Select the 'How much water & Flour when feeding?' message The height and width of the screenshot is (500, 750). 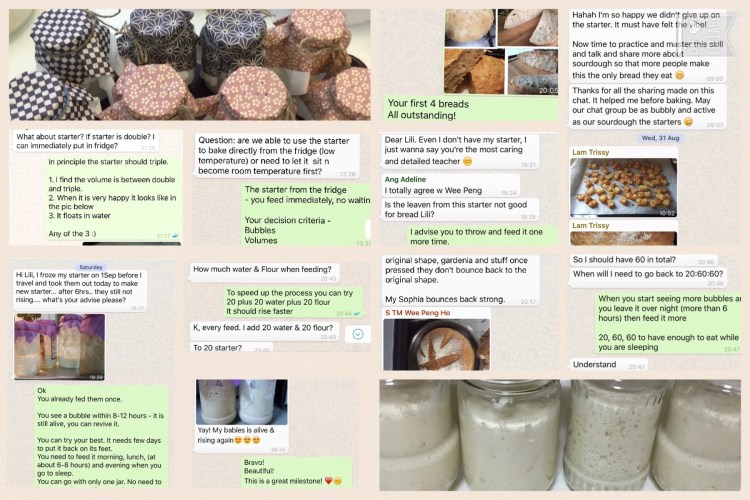265,271
